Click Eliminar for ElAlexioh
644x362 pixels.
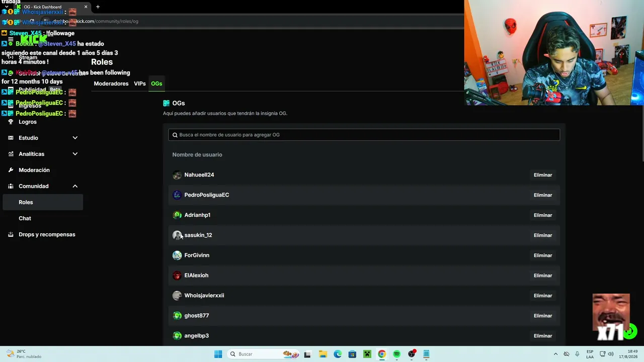click(543, 276)
